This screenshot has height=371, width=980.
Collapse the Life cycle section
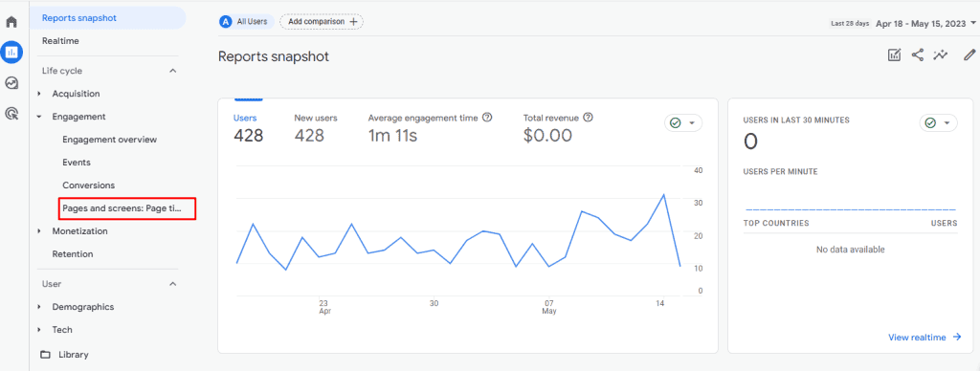tap(173, 71)
